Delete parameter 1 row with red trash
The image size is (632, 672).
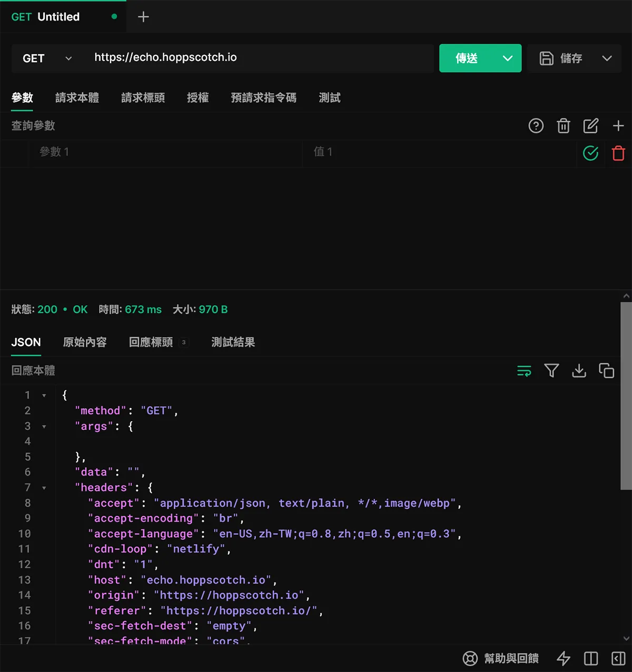[618, 153]
